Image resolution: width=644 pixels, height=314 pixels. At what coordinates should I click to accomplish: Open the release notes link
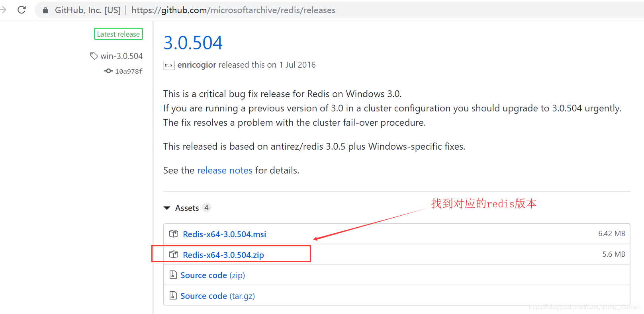tap(225, 170)
